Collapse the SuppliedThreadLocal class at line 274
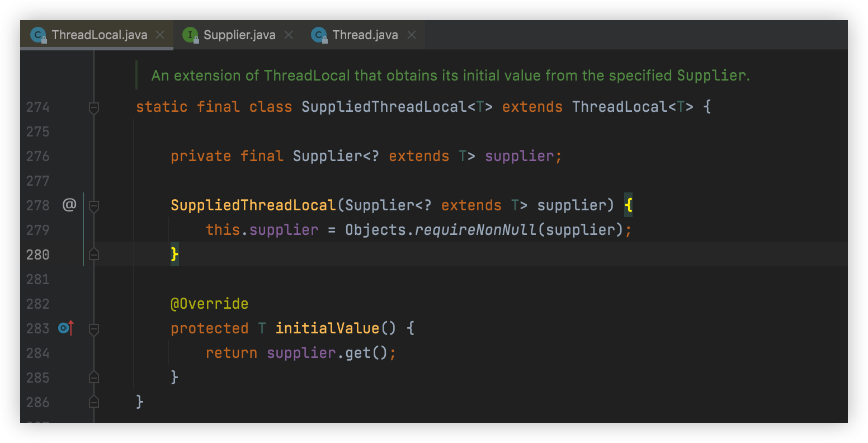The image size is (868, 443). (94, 107)
